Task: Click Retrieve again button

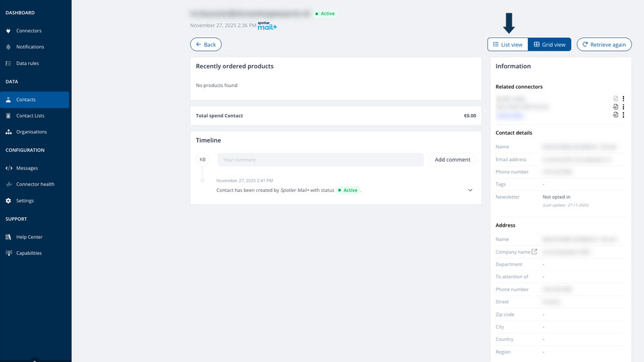Action: tap(604, 44)
